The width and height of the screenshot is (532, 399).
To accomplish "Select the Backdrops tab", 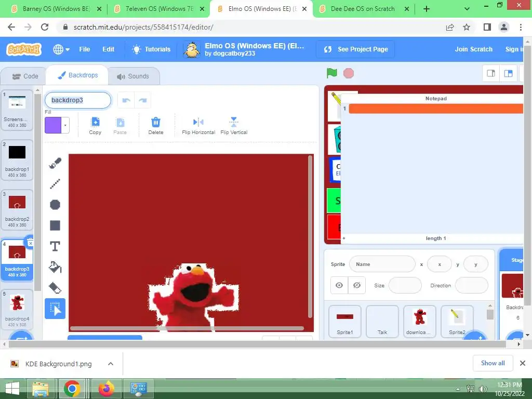I will [77, 75].
